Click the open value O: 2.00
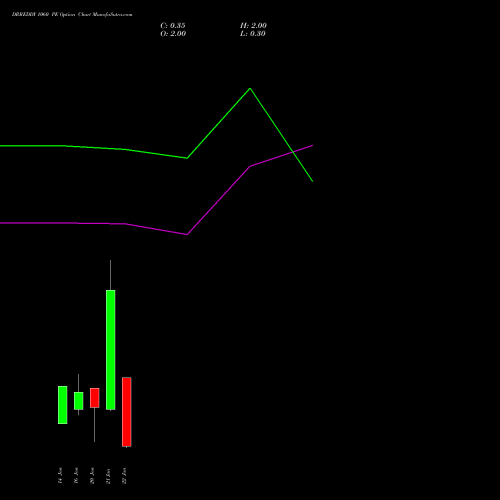 173,34
